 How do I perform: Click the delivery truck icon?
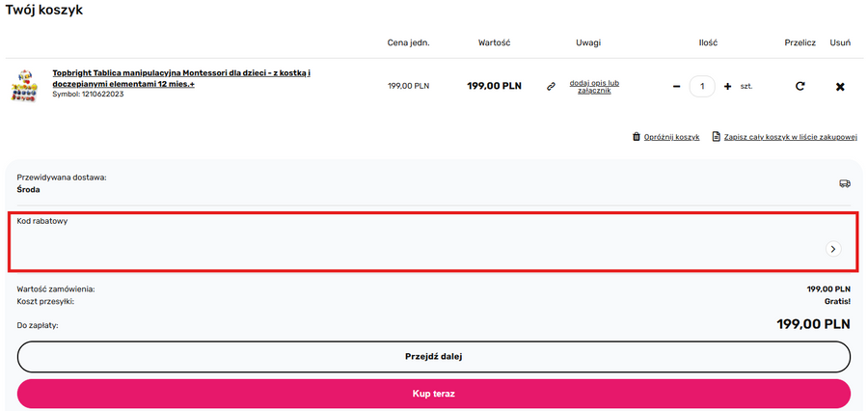coord(845,183)
